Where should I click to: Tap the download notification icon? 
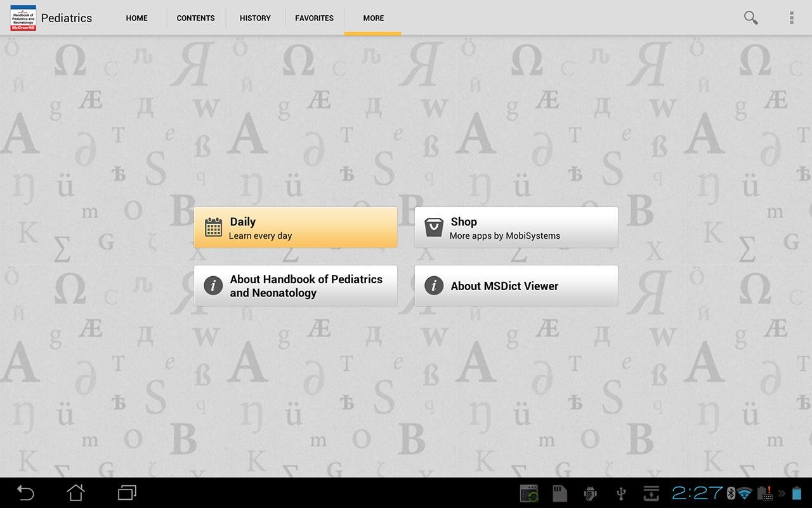pos(652,493)
